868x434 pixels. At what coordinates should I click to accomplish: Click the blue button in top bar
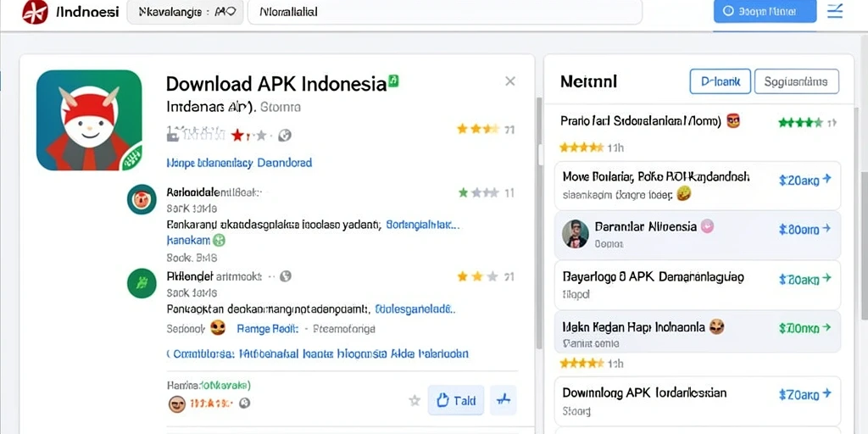(x=765, y=11)
